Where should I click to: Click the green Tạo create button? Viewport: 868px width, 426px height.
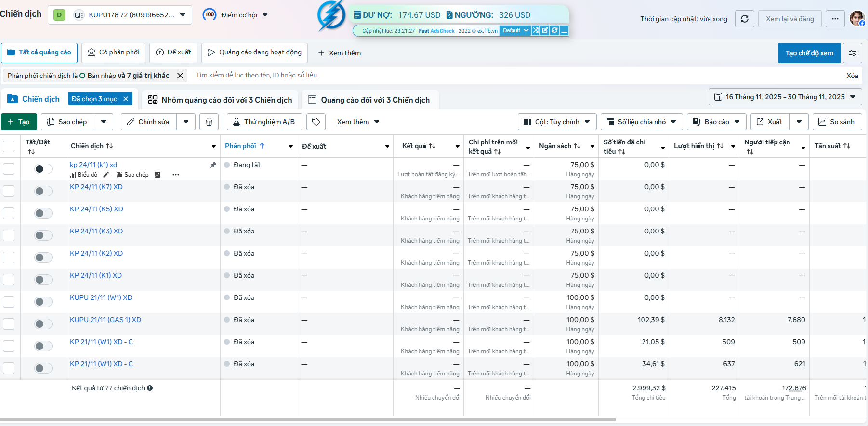pos(19,122)
